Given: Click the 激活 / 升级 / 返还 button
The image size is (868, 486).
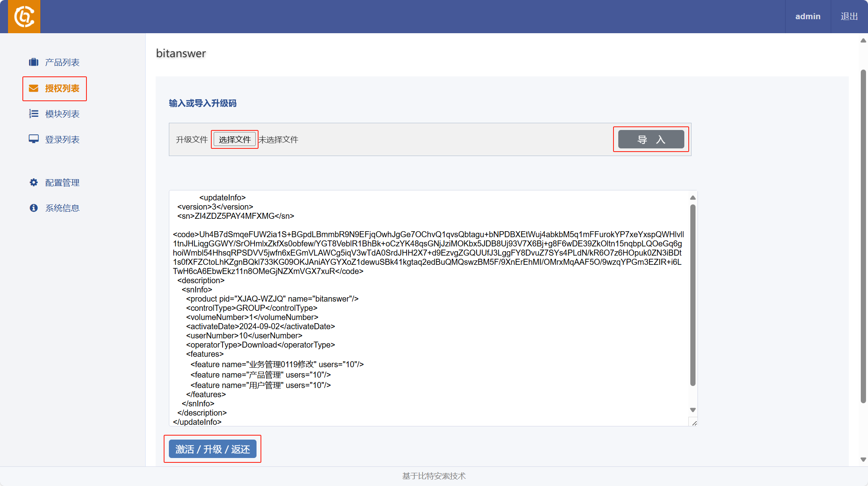Looking at the screenshot, I should tap(212, 449).
